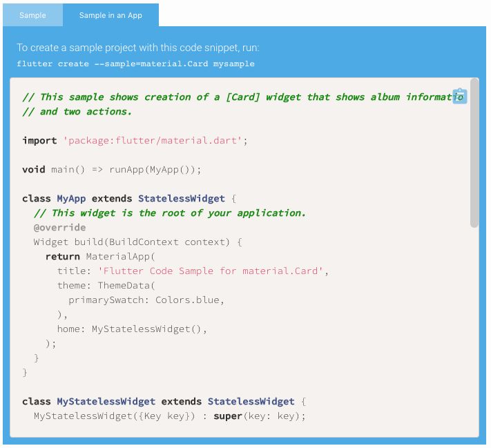Click the void main() => runApp line

coord(112,169)
